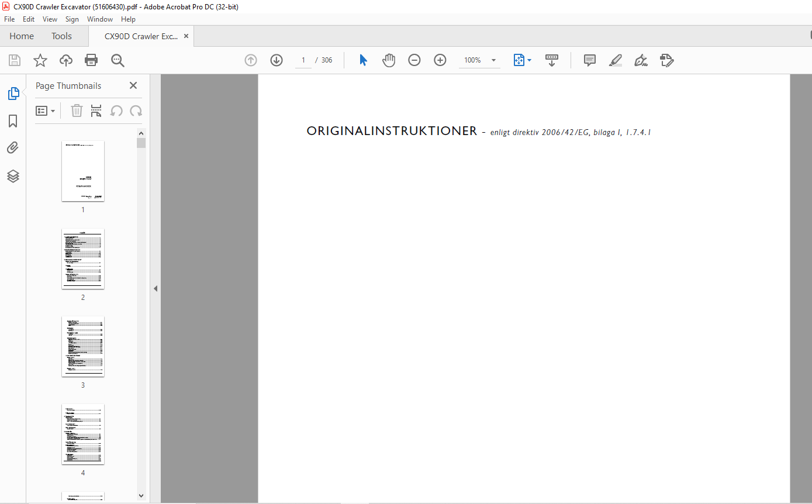Click the 100% zoom value field

click(472, 60)
